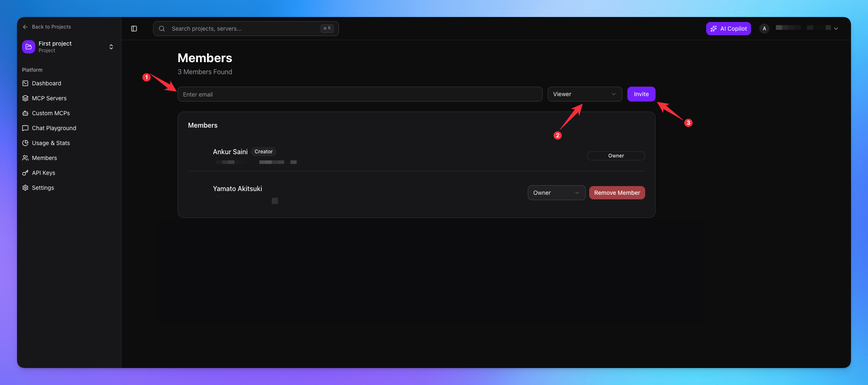Click the user avatar labeled A
The image size is (868, 385).
[764, 29]
